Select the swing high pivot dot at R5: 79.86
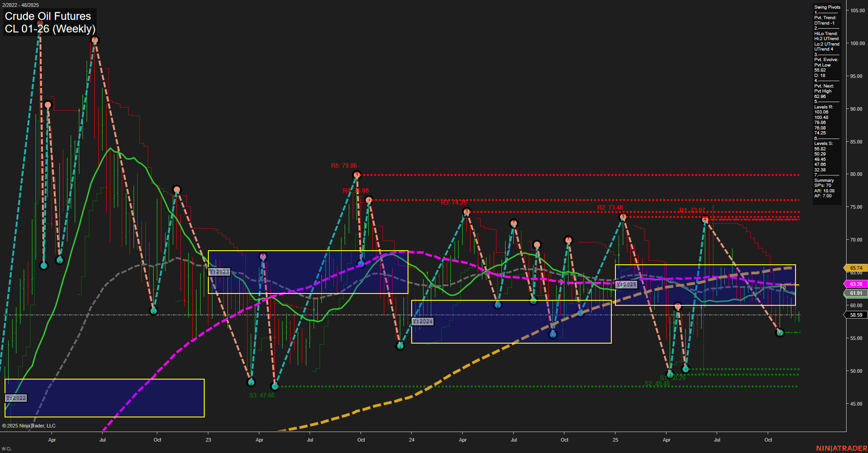This screenshot has width=868, height=453. [x=357, y=175]
